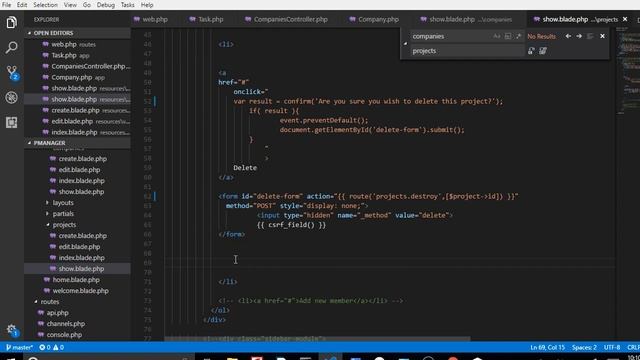Viewport: 640px width, 360px height.
Task: Toggle Find in Selection button
Action: click(x=590, y=36)
